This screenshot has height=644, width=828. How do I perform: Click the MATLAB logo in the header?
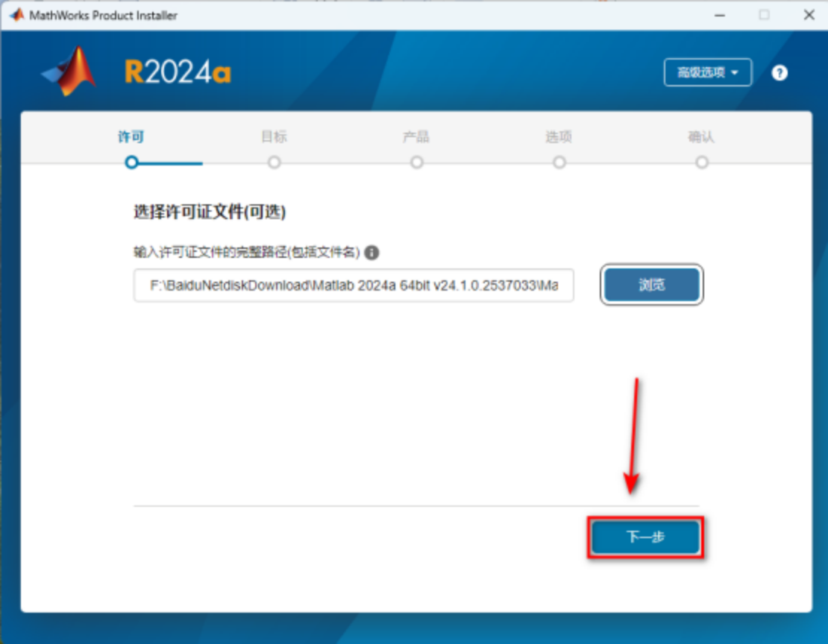coord(69,72)
